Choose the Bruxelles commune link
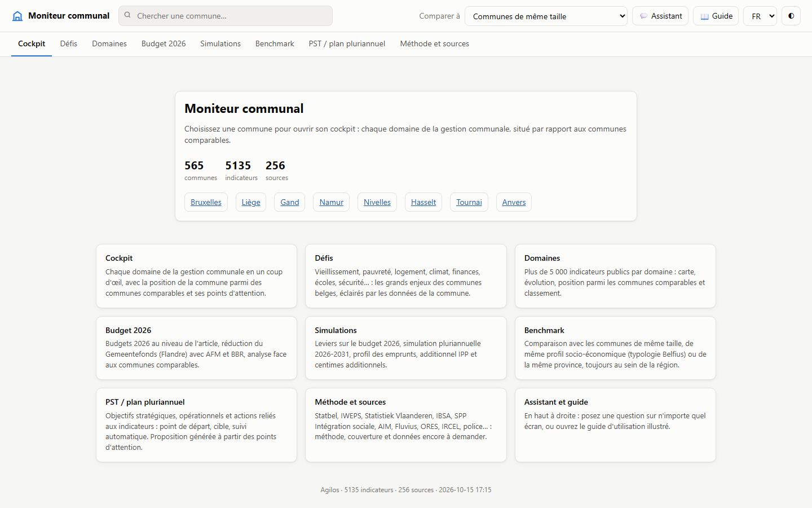Image resolution: width=812 pixels, height=508 pixels. point(206,202)
